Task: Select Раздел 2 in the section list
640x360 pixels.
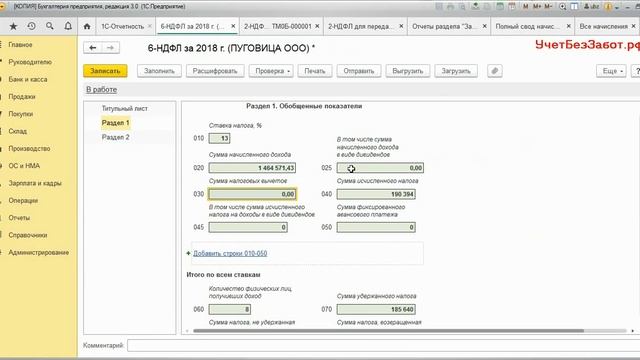Action: tap(116, 137)
